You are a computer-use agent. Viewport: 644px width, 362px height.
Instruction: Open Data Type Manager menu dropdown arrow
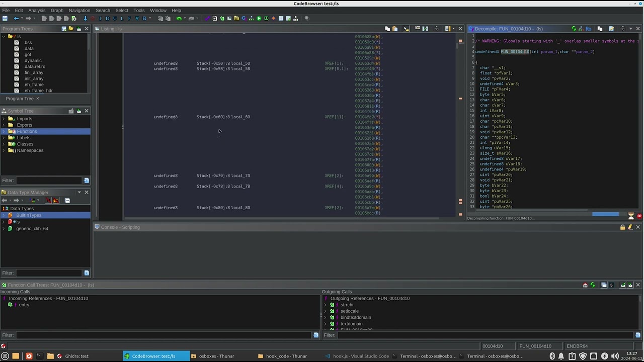point(79,193)
